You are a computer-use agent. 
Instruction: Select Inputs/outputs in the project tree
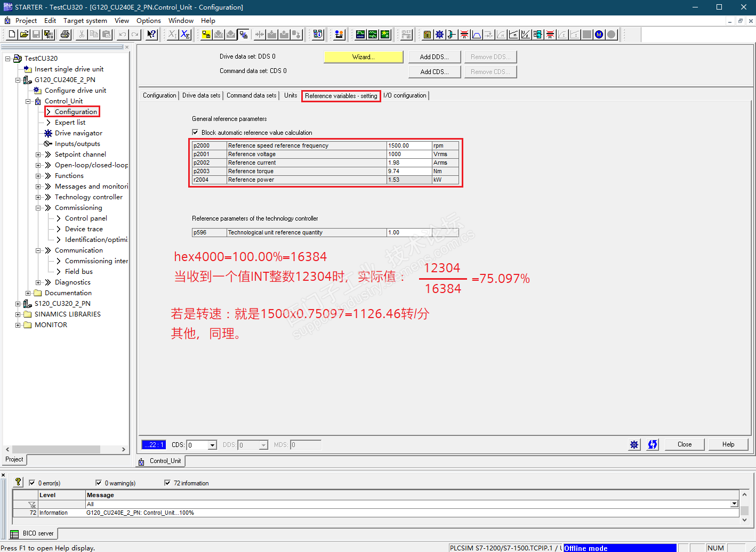tap(77, 144)
